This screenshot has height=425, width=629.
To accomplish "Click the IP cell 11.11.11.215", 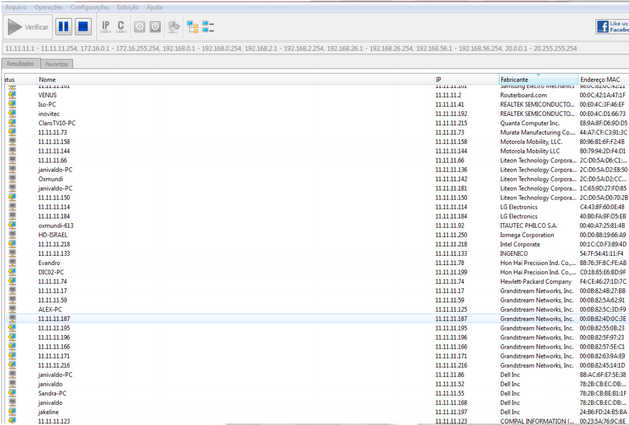I will click(x=451, y=123).
